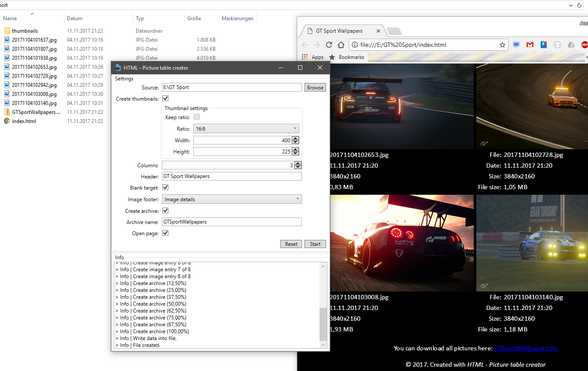Decrease the thumbnail Height value

pyautogui.click(x=295, y=153)
